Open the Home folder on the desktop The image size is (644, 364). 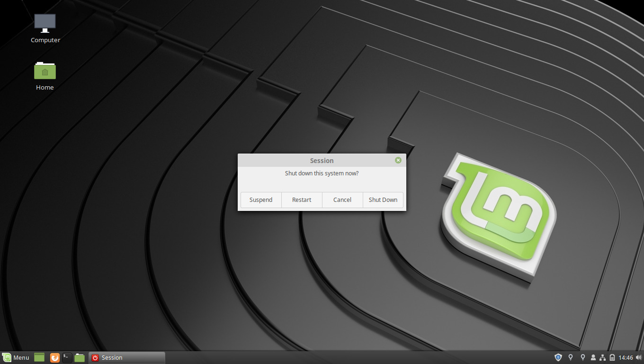pos(45,70)
